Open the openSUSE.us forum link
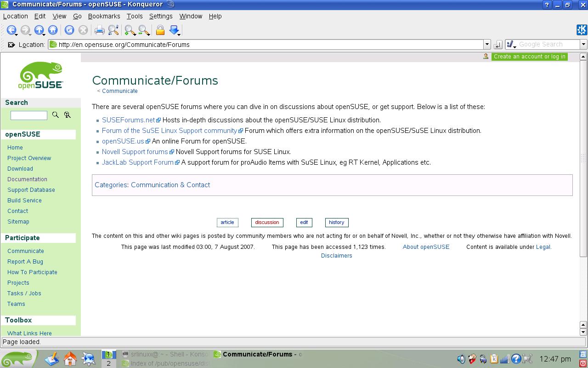588x368 pixels. [x=123, y=141]
